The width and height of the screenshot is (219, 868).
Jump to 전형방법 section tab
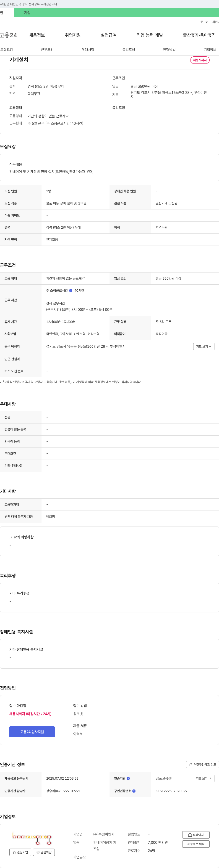(x=169, y=50)
